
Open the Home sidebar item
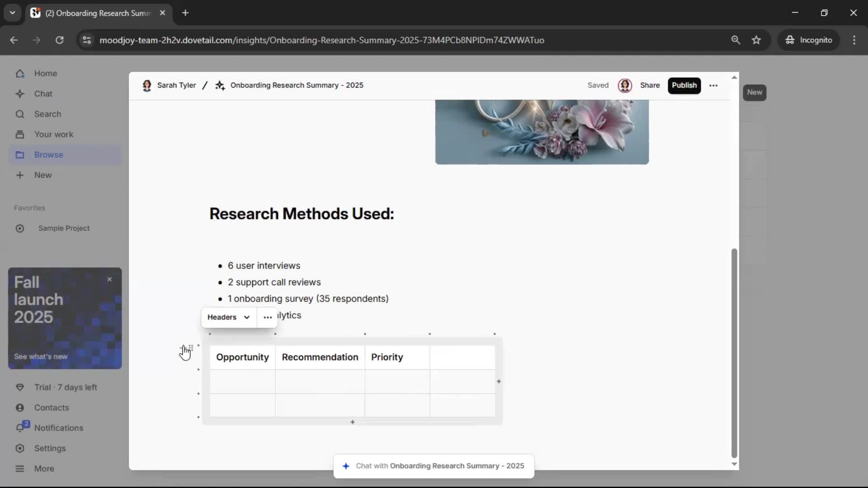click(45, 73)
